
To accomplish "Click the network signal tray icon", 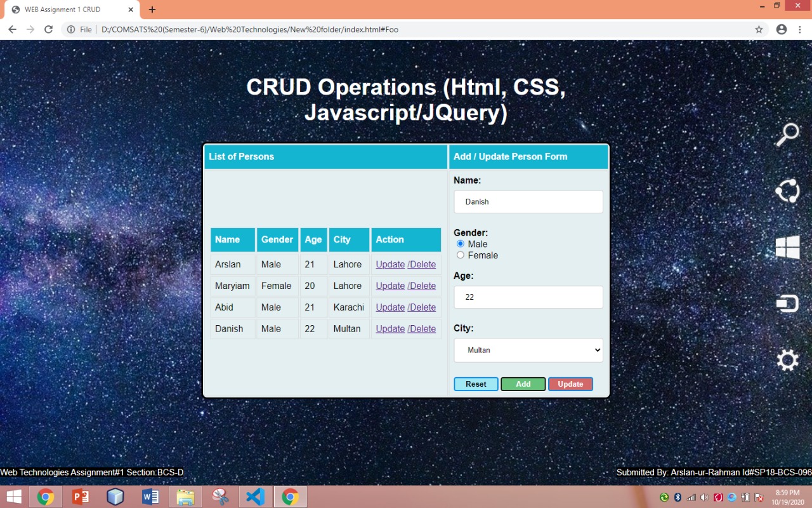I will point(691,497).
